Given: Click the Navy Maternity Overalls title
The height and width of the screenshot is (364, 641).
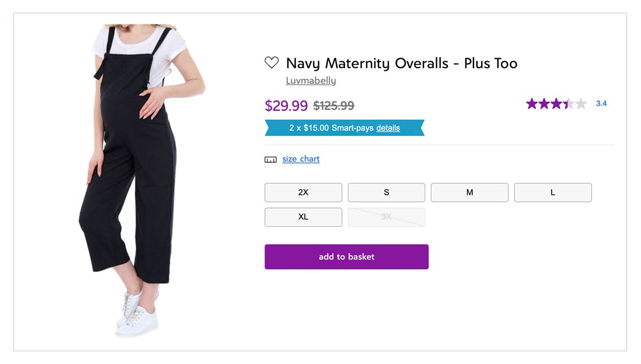Looking at the screenshot, I should [401, 63].
